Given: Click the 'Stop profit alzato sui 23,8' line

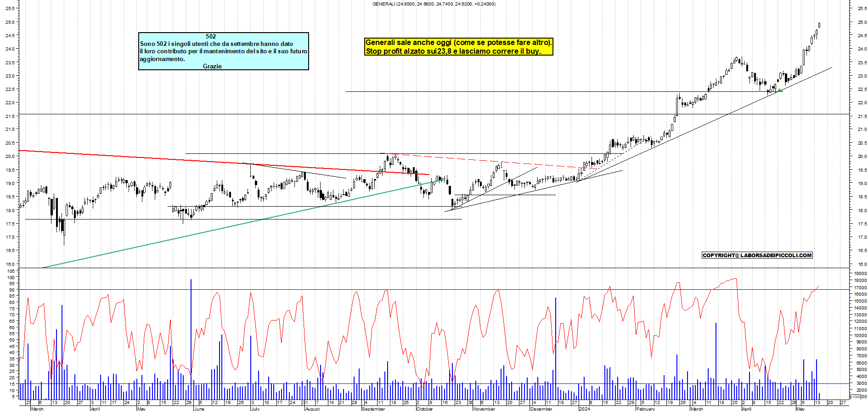Looking at the screenshot, I should [x=453, y=51].
